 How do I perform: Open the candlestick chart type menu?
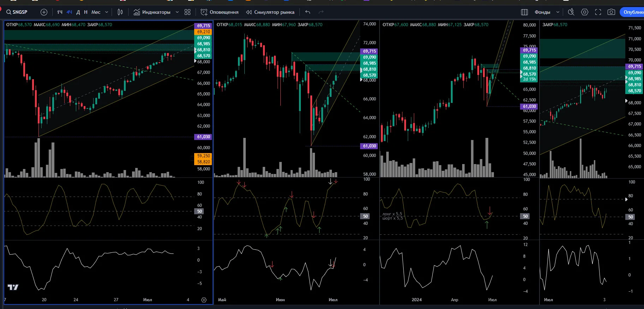(x=120, y=12)
